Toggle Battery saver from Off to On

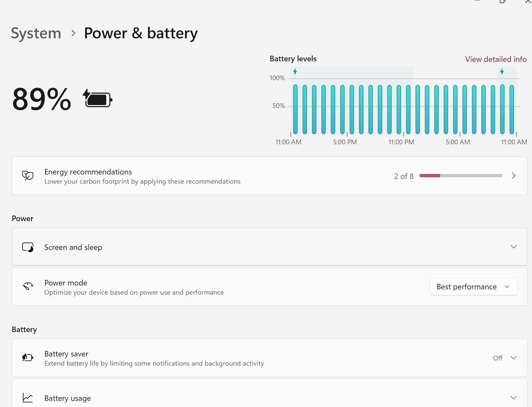[x=498, y=358]
